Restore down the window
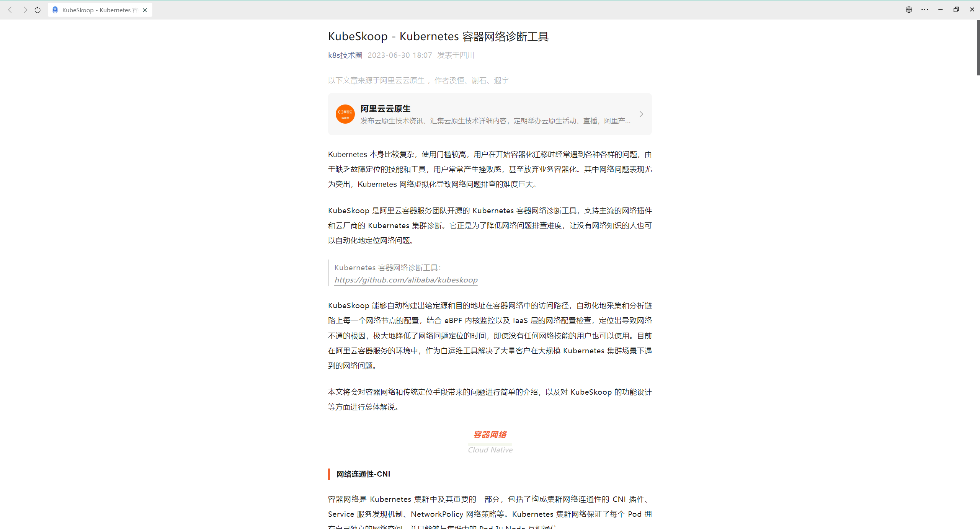Viewport: 980px width, 529px height. (956, 10)
